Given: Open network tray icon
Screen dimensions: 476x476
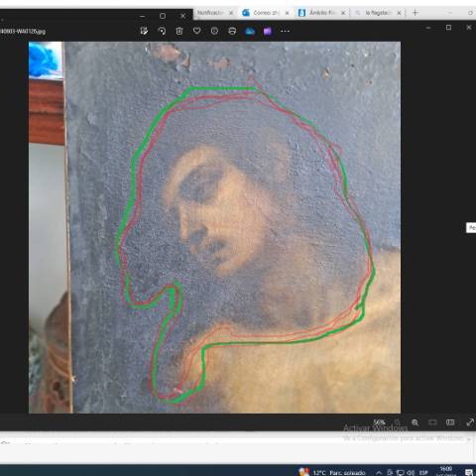Looking at the screenshot, I should tap(401, 473).
